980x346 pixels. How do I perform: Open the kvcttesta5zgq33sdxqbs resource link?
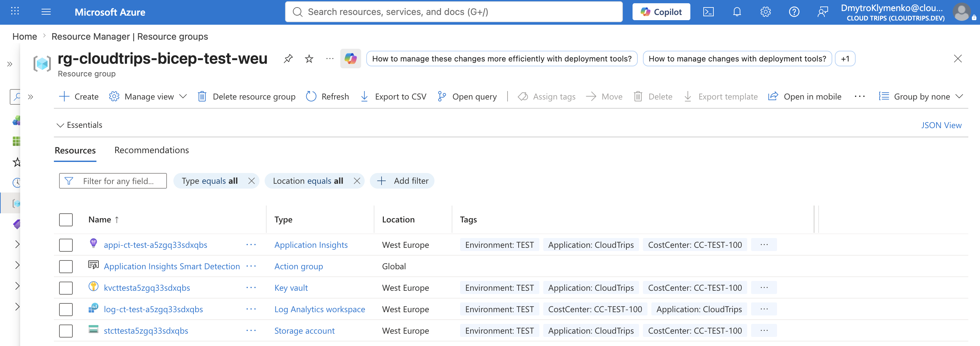tap(147, 288)
